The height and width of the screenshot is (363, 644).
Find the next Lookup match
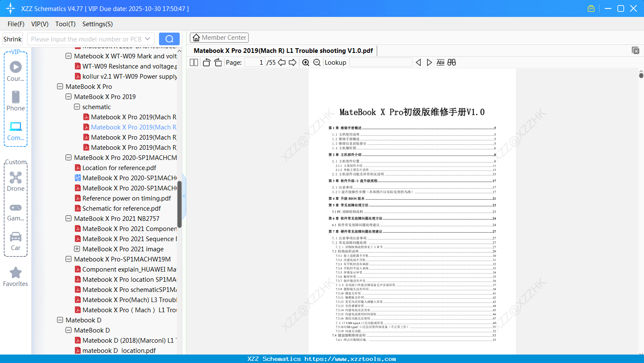[x=429, y=63]
